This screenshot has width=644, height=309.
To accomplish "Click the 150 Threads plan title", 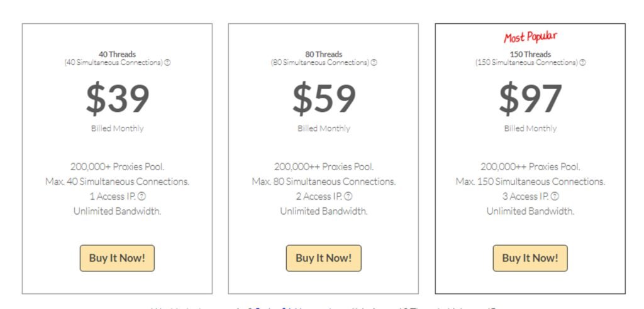I will 530,54.
